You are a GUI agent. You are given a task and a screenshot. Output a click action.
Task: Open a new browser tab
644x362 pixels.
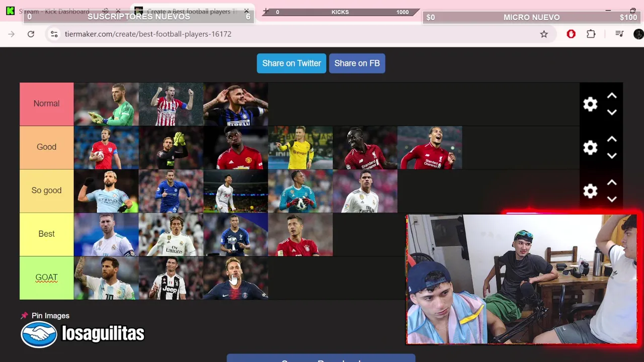[266, 11]
